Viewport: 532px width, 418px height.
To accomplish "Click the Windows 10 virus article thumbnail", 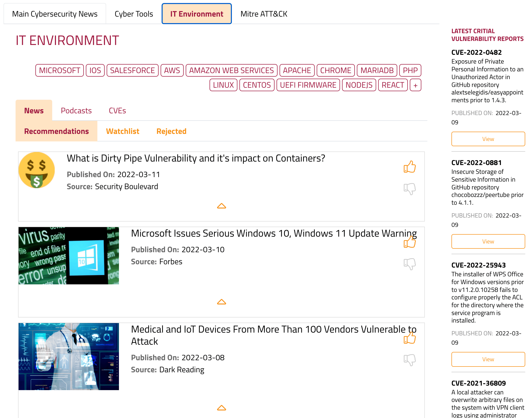I will pos(69,256).
